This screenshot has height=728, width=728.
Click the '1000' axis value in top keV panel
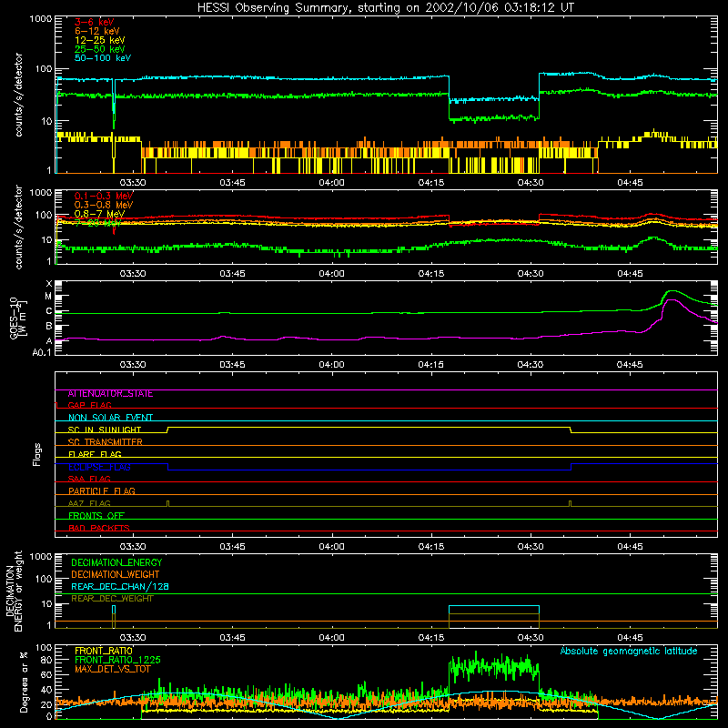[41, 19]
